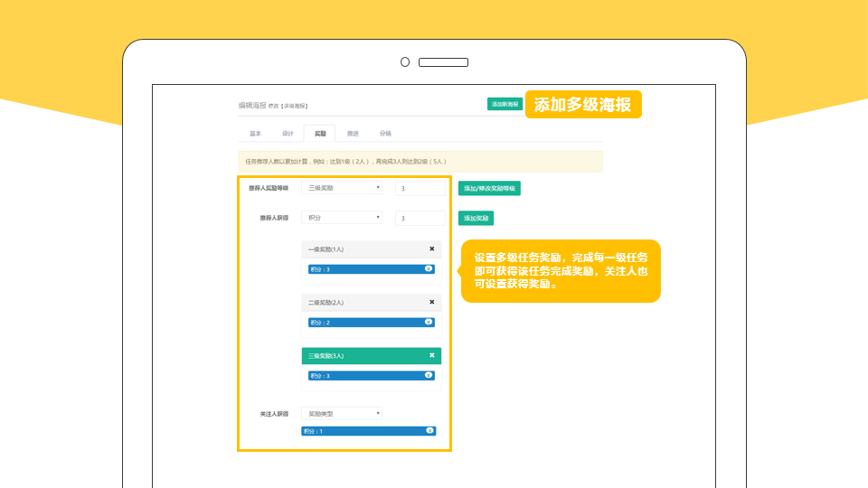Open the 关注人获得 奖励类型 dropdown
The image size is (868, 488).
(x=342, y=413)
